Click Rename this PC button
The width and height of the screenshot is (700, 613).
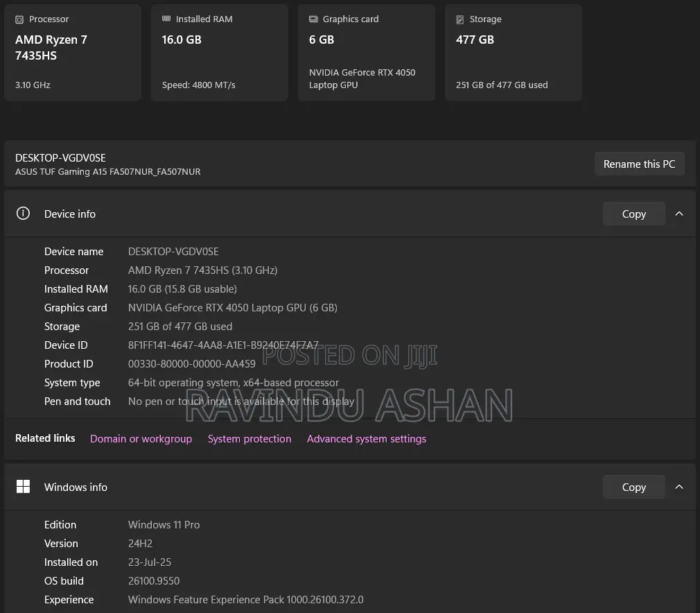(639, 164)
